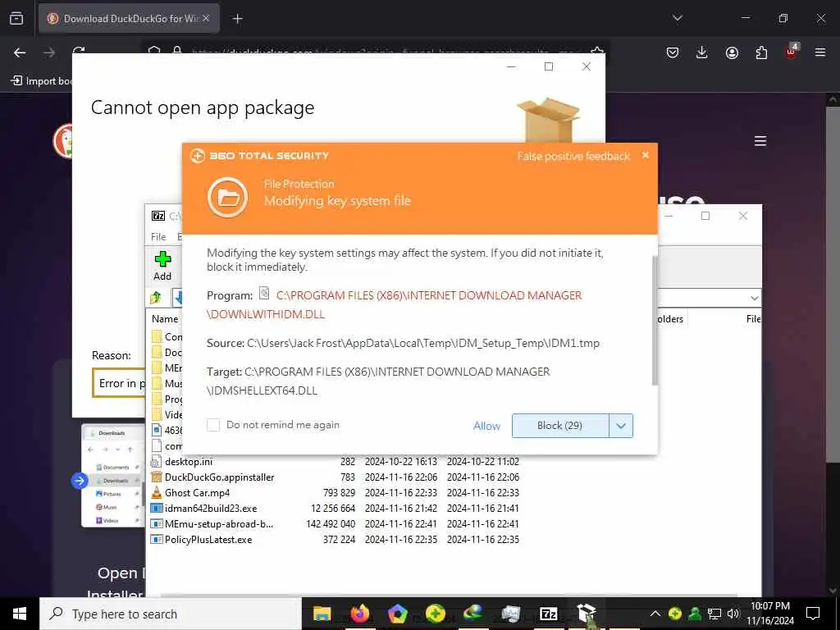Close the DuckDuckGo download tab
Screen dimensions: 840x630
pos(206,18)
